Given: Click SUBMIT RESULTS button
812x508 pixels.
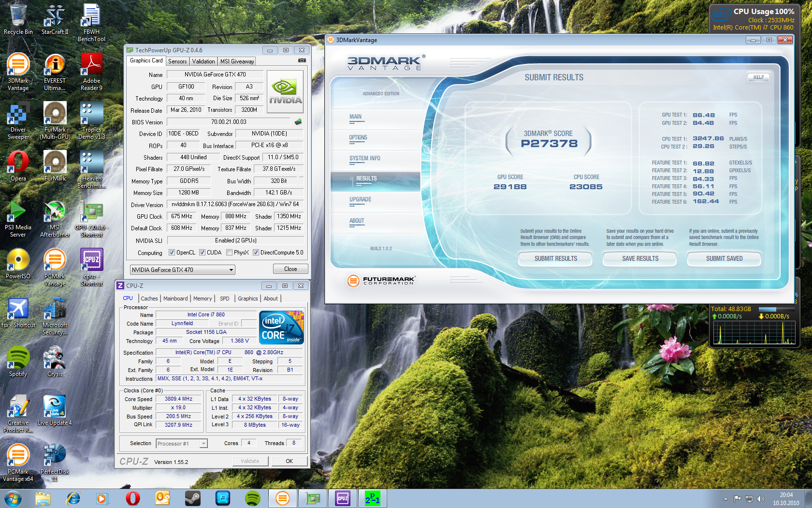Looking at the screenshot, I should point(555,259).
